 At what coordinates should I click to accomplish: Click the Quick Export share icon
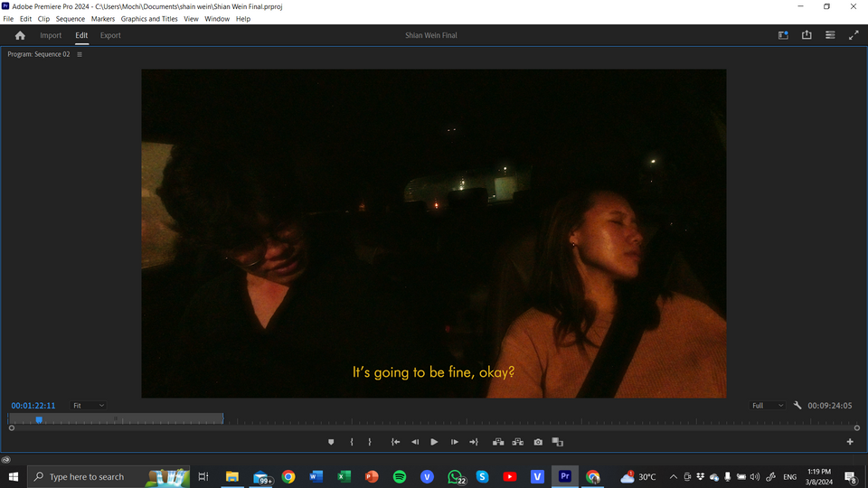pyautogui.click(x=807, y=35)
